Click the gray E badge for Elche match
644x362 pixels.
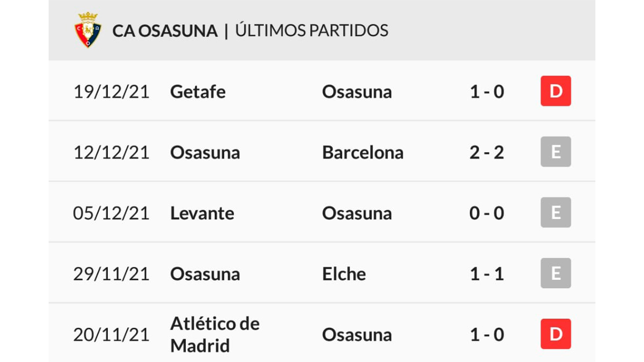point(556,273)
